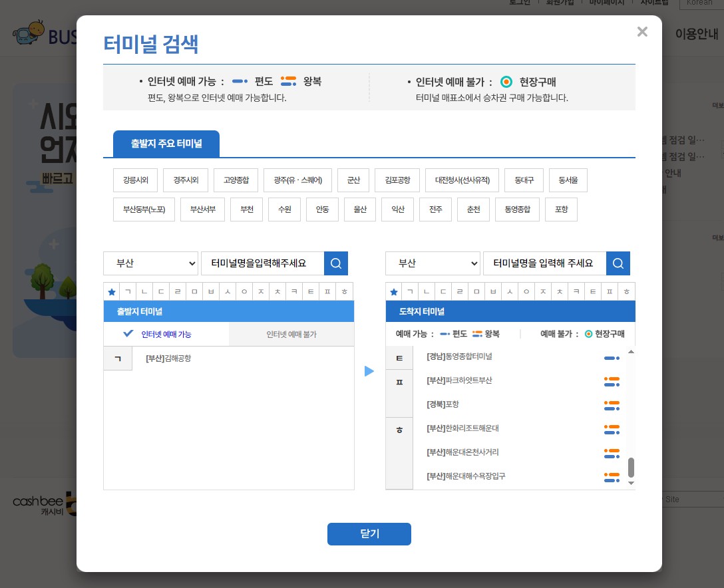This screenshot has width=724, height=588.
Task: Click round-trip icon next to 해운대온천사거리
Action: (x=612, y=453)
